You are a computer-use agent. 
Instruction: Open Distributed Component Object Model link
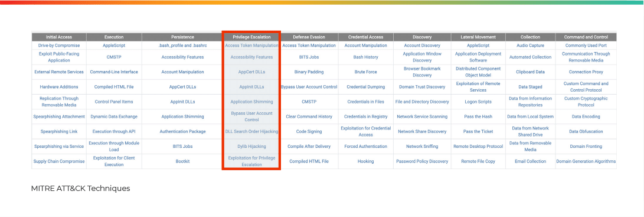(478, 72)
